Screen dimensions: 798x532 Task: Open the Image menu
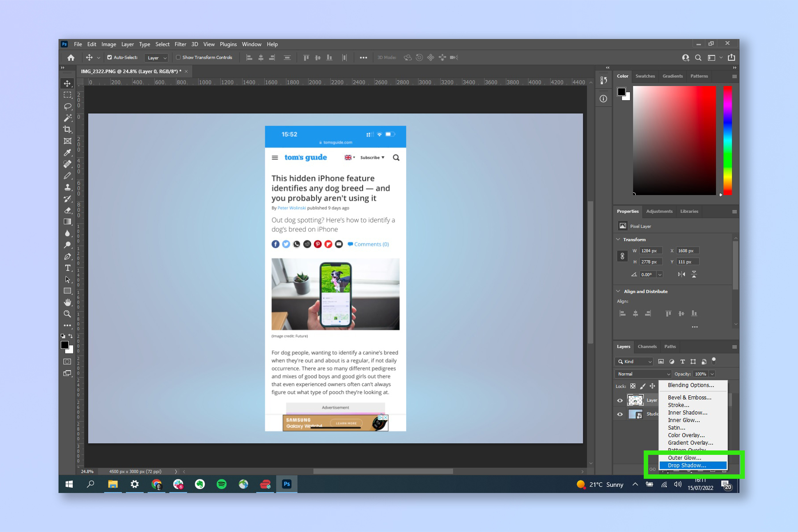(x=109, y=44)
